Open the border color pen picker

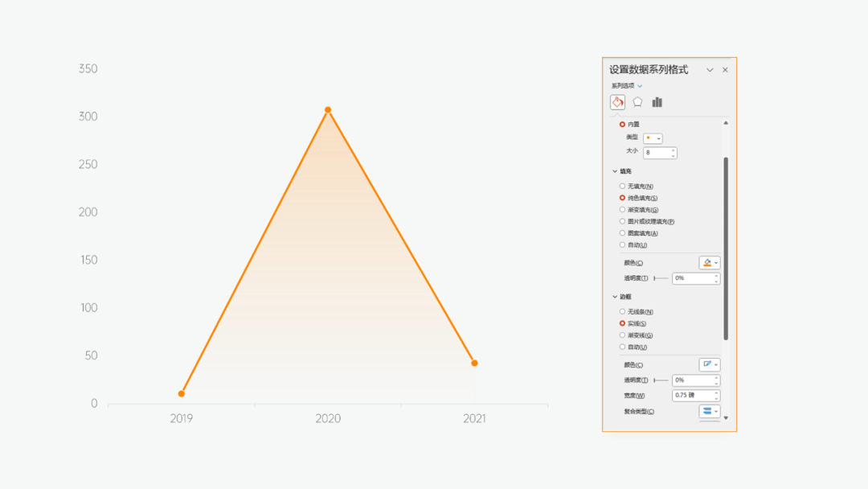tap(709, 364)
